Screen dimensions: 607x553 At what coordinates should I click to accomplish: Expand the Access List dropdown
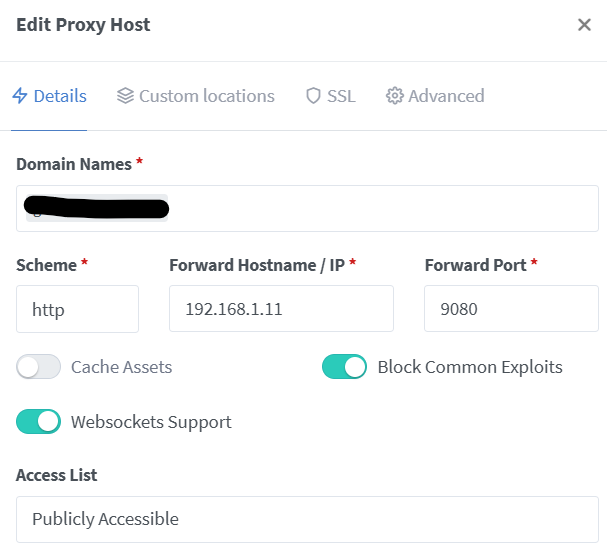coord(307,519)
